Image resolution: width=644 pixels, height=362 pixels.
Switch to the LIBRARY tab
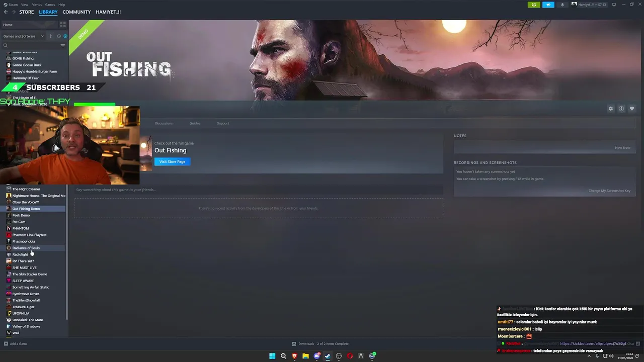point(48,12)
